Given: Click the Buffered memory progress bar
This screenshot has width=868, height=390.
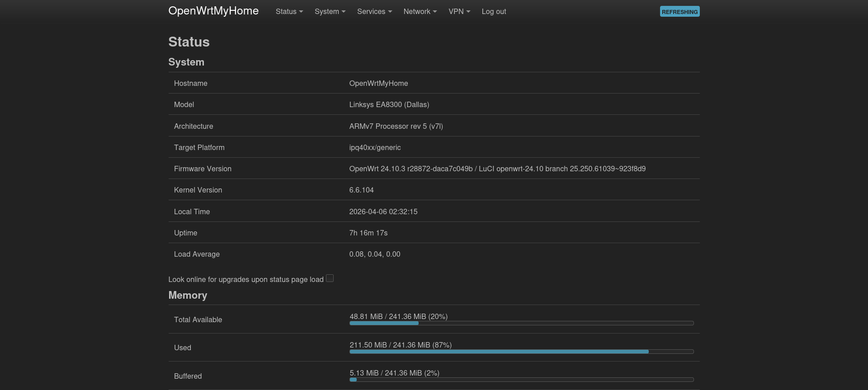Looking at the screenshot, I should tap(521, 380).
